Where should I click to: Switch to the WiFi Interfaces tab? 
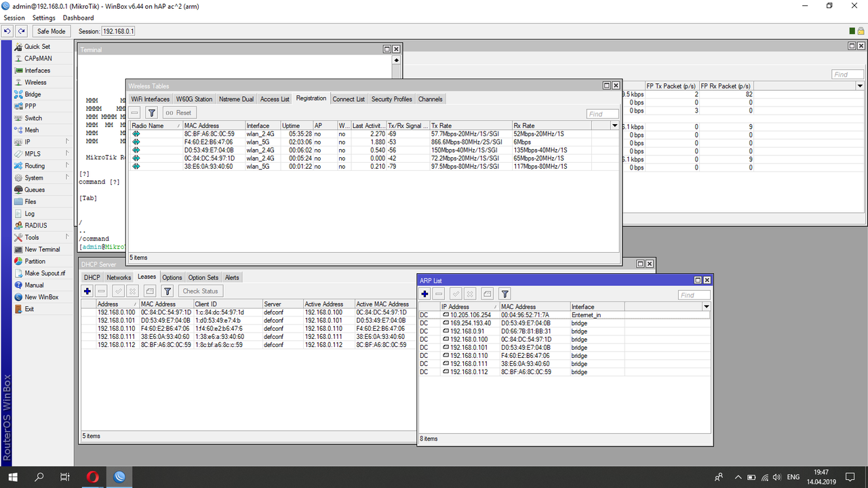tap(151, 99)
